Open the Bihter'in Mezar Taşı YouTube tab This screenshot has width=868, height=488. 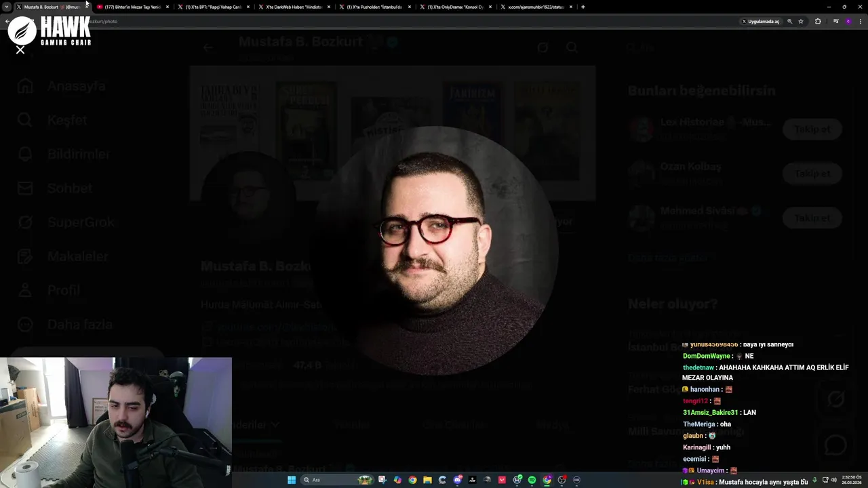[132, 7]
